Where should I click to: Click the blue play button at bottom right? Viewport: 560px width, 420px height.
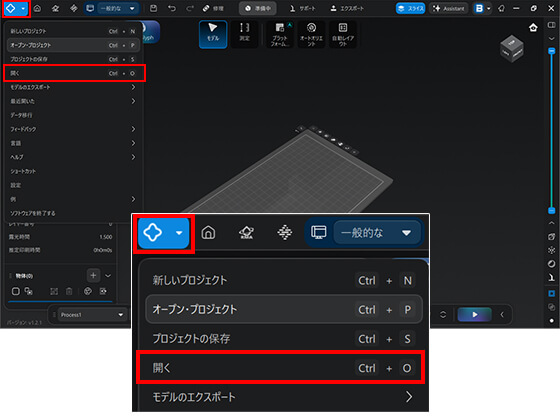coord(475,315)
